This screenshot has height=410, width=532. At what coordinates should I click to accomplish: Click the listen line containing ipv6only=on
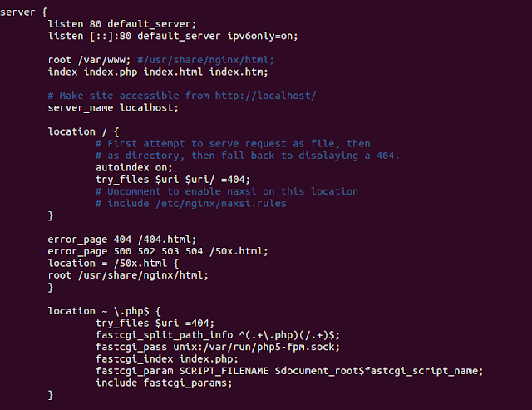tap(172, 36)
